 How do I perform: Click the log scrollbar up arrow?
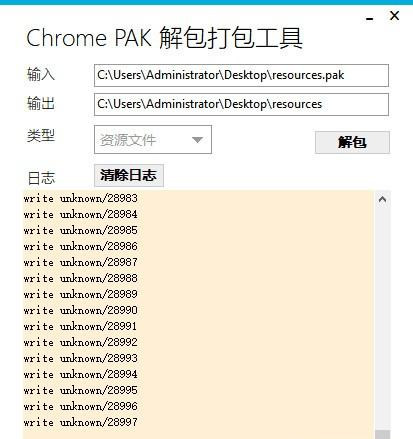pos(382,199)
